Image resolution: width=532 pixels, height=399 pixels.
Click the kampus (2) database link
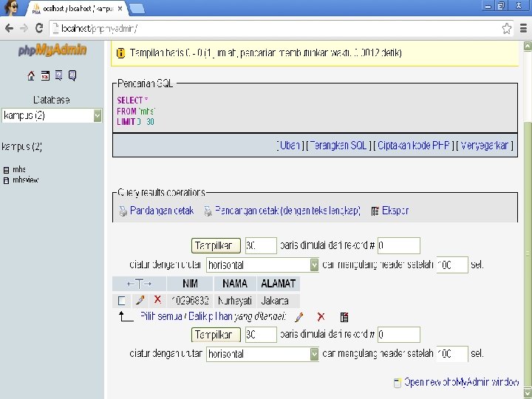21,147
